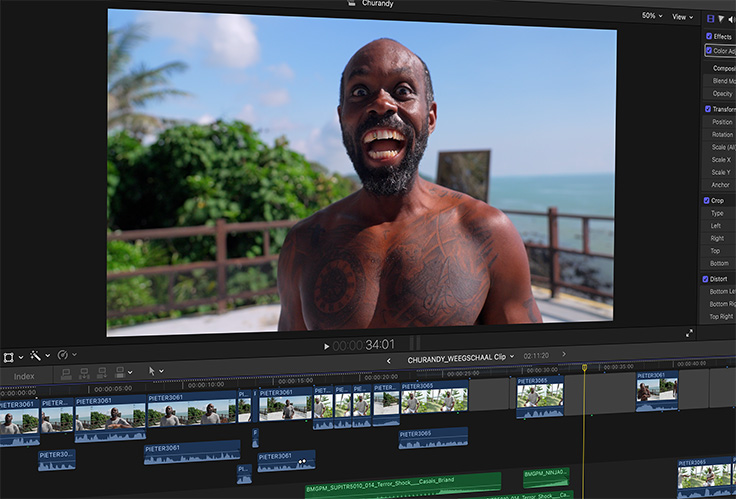Click the Position parameter row
Viewport: 736px width, 499px height.
[719, 122]
